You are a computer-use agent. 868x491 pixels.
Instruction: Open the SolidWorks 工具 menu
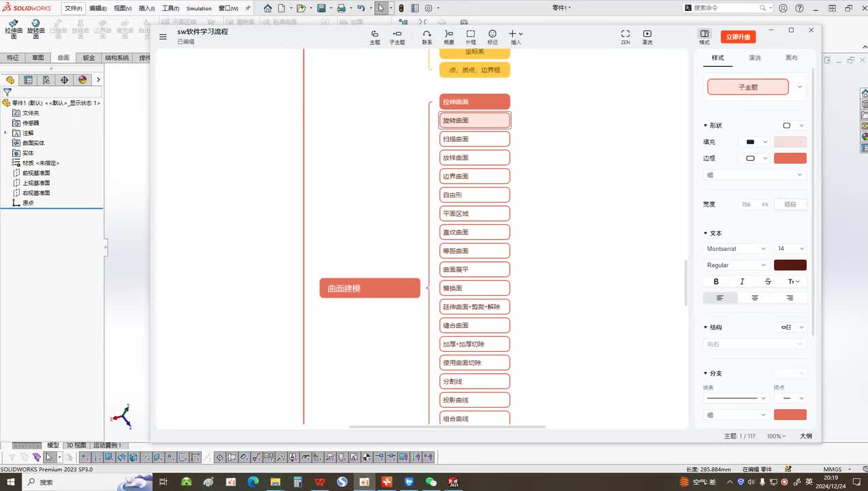pyautogui.click(x=170, y=8)
